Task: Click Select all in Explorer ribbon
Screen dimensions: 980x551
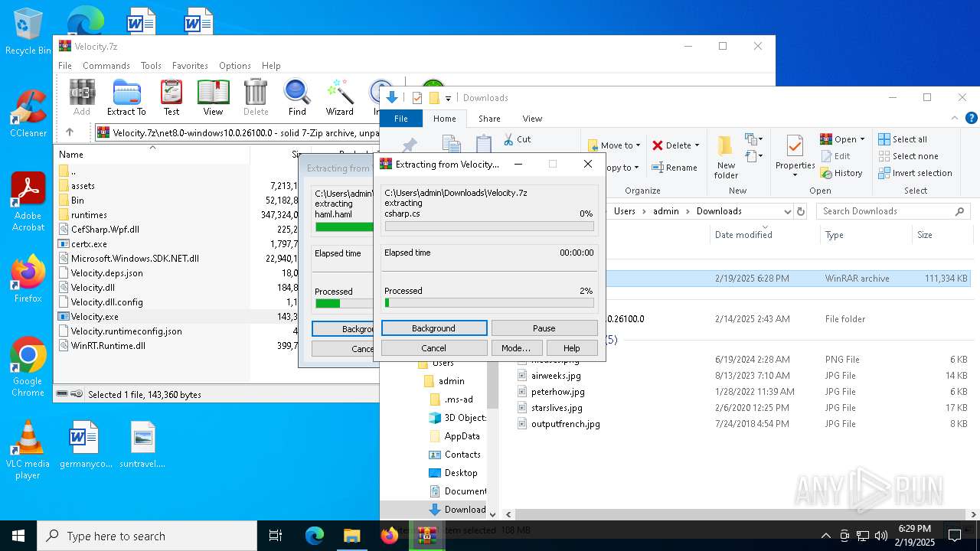Action: click(903, 139)
